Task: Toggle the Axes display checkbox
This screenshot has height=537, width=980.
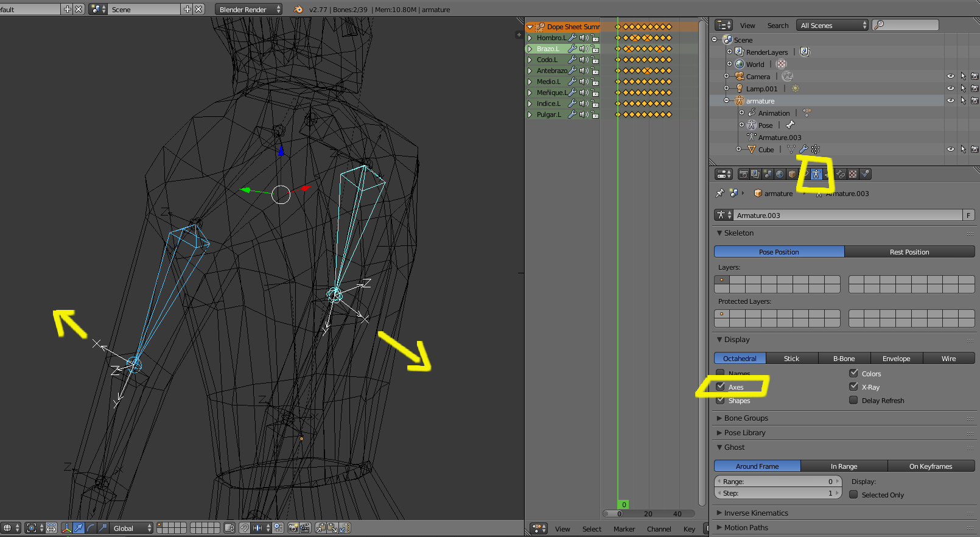Action: pos(721,387)
